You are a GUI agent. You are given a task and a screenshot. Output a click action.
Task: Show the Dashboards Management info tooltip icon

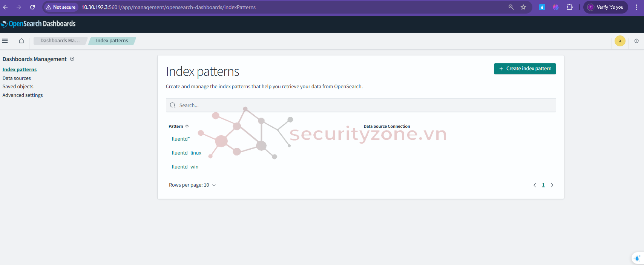tap(72, 59)
